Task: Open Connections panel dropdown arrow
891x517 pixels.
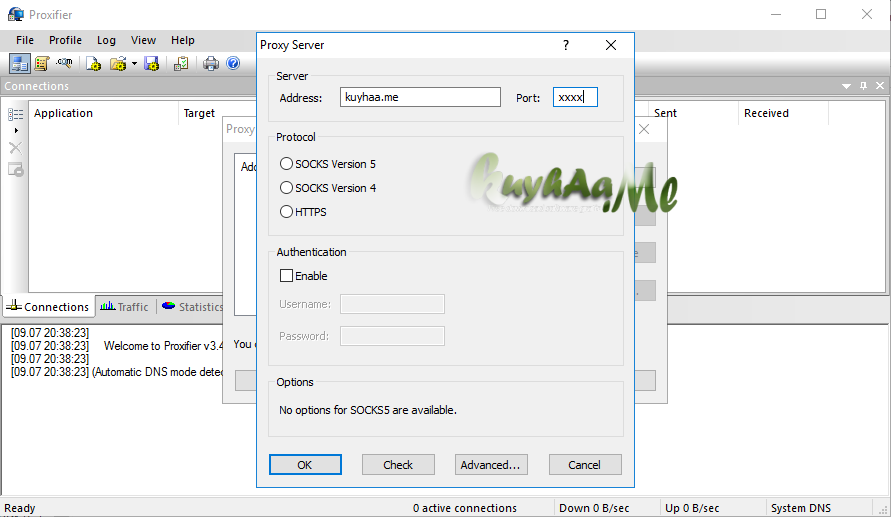Action: tap(846, 86)
